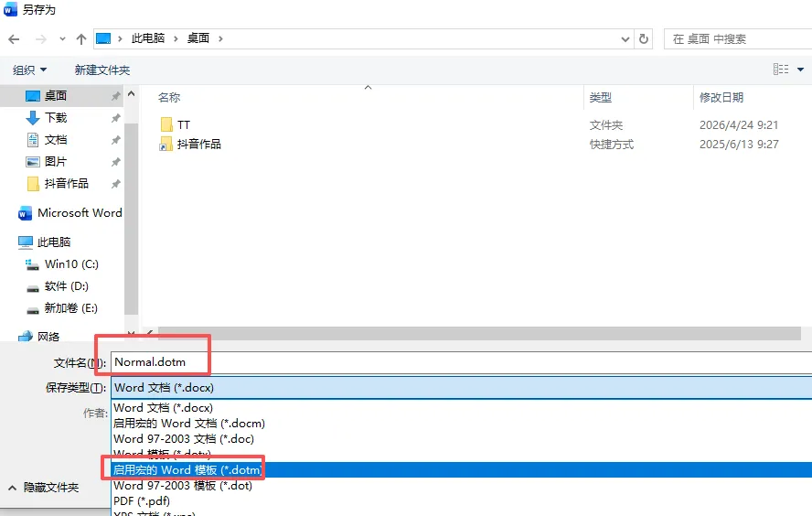The width and height of the screenshot is (812, 516).
Task: Click the 在 桌面 中搜索 search box
Action: coord(738,38)
